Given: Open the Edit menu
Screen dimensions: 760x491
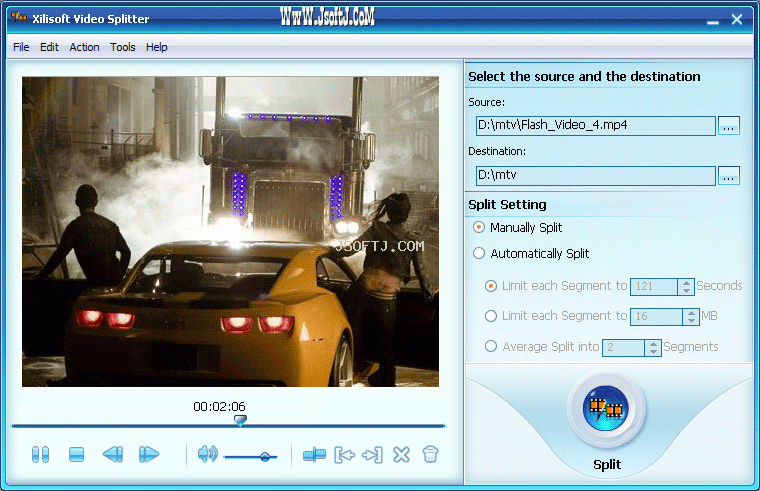Looking at the screenshot, I should coord(49,47).
